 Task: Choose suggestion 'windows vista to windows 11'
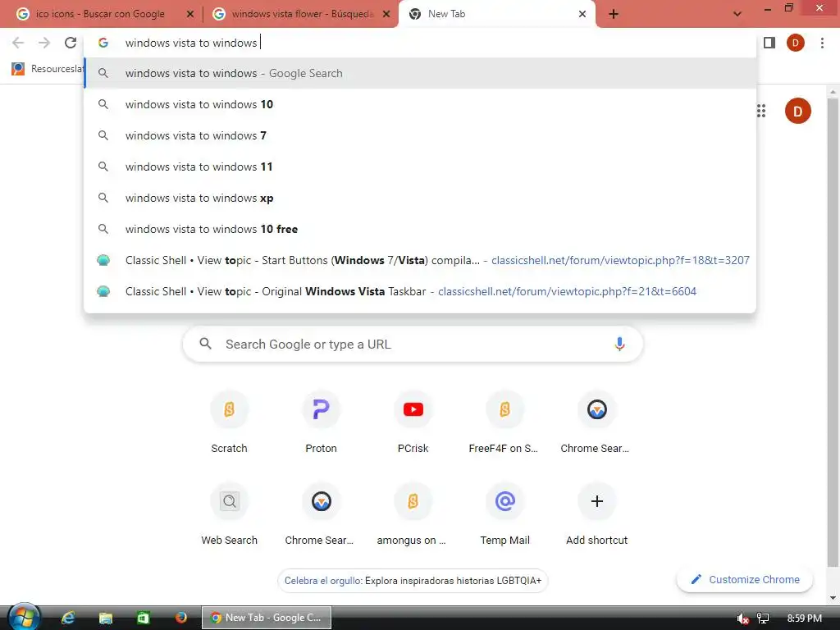click(421, 167)
